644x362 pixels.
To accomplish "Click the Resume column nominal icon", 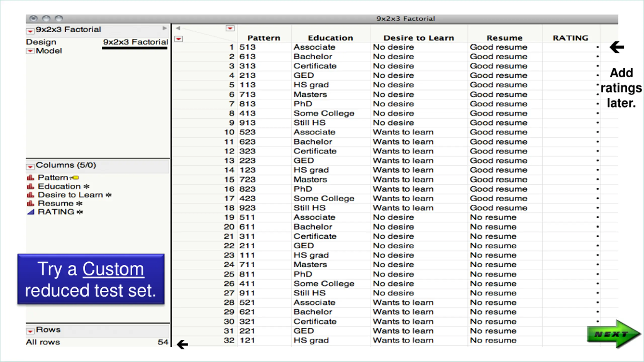I will coord(30,203).
